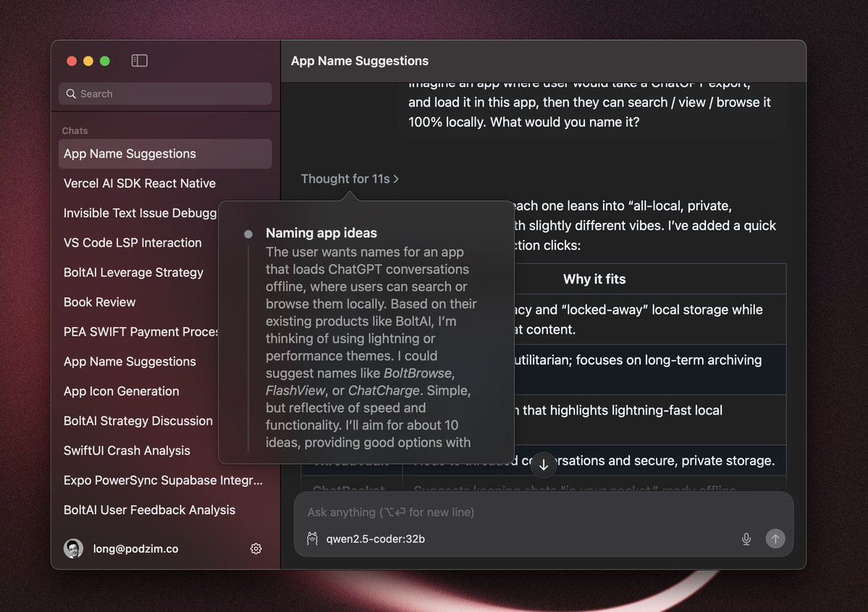Click the long@podzim.co account label
The height and width of the screenshot is (612, 868).
pyautogui.click(x=135, y=548)
